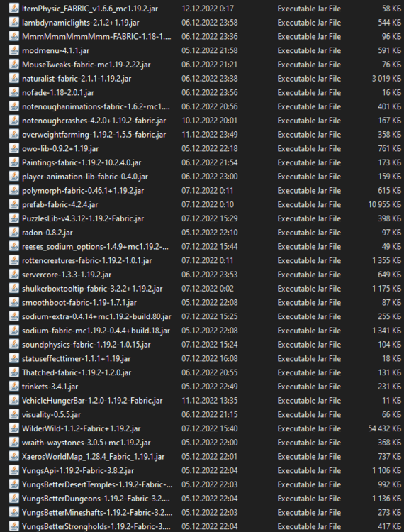
Task: Click the 1 355 КБ size of rottencreatures
Action: click(386, 260)
